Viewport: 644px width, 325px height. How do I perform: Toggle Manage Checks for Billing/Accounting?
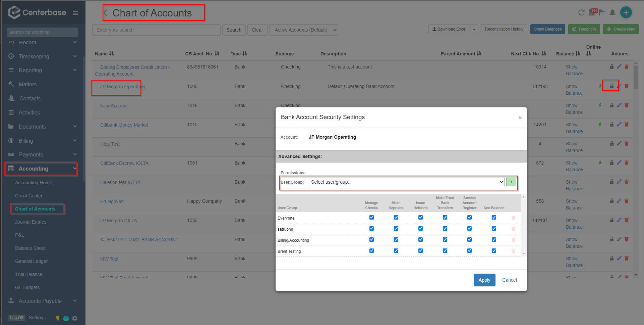click(x=371, y=240)
